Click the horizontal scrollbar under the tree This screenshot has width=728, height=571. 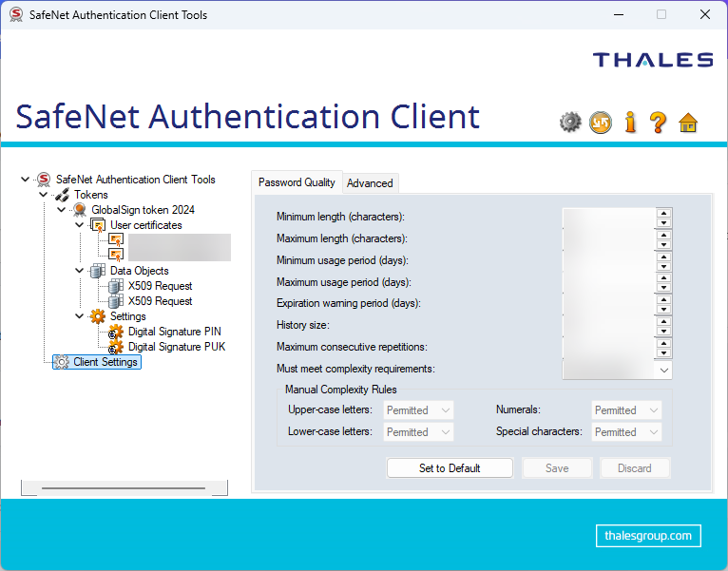pos(124,488)
